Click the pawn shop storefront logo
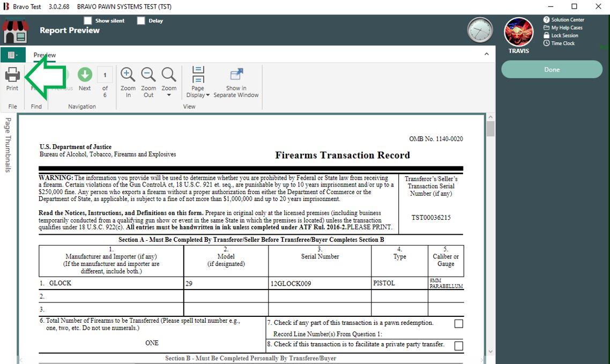Image resolution: width=610 pixels, height=364 pixels. [x=16, y=31]
